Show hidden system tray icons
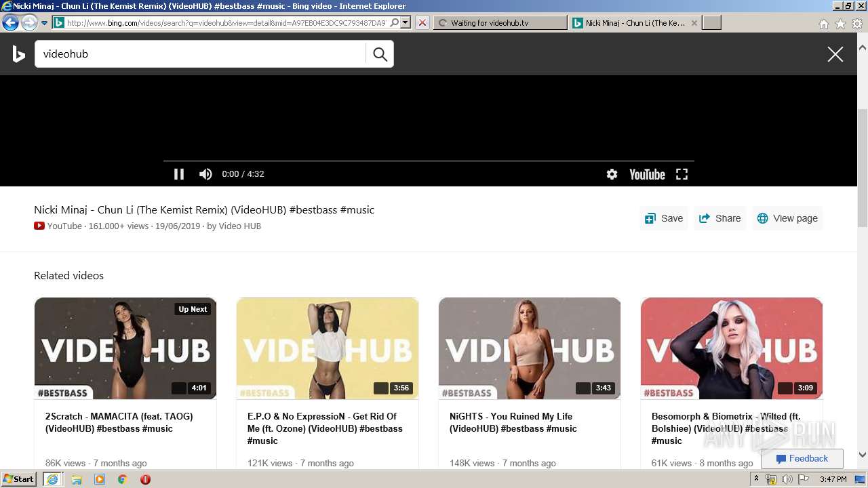 pos(756,479)
